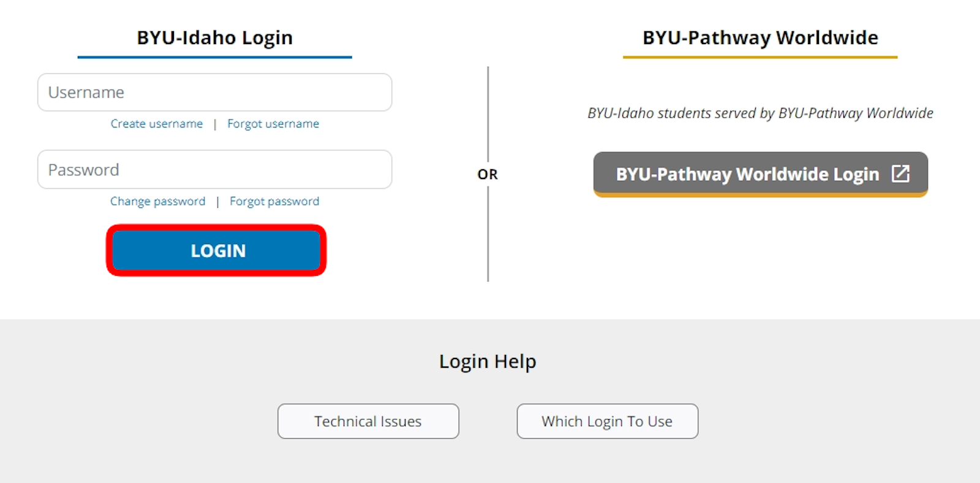Click the Login Help heading
This screenshot has width=980, height=483.
488,361
